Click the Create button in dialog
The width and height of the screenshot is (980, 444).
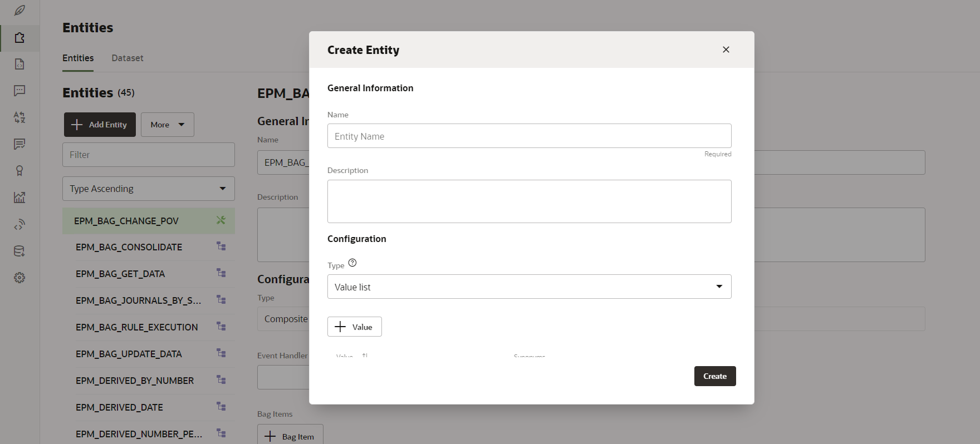tap(714, 376)
